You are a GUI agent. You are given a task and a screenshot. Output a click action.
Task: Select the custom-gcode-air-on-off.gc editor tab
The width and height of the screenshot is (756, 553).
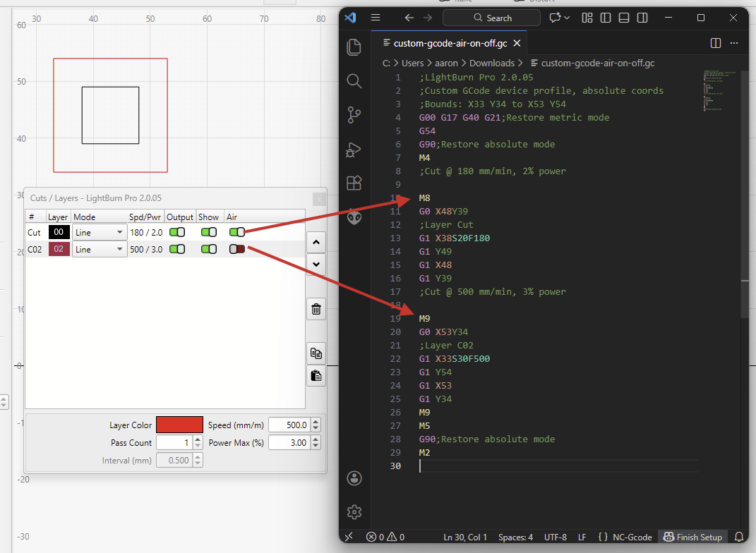pyautogui.click(x=450, y=43)
